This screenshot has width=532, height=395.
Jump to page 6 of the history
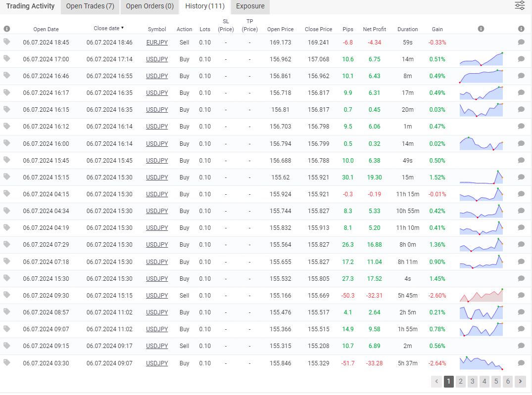point(508,381)
